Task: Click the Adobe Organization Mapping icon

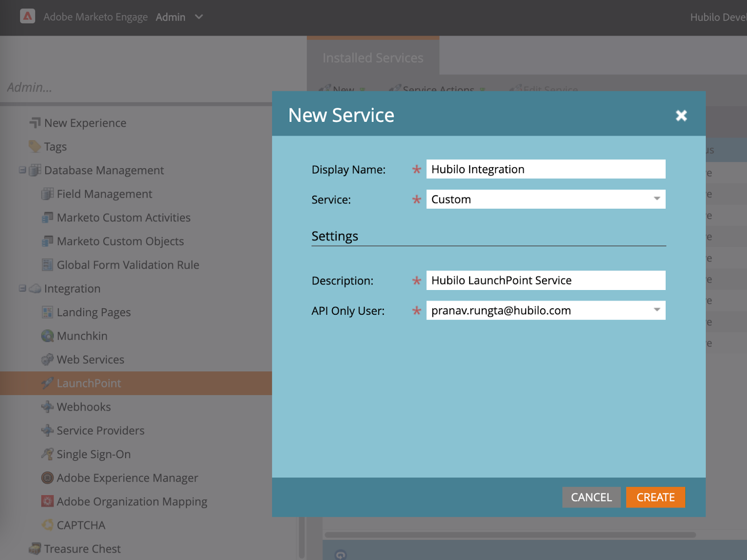Action: [47, 502]
